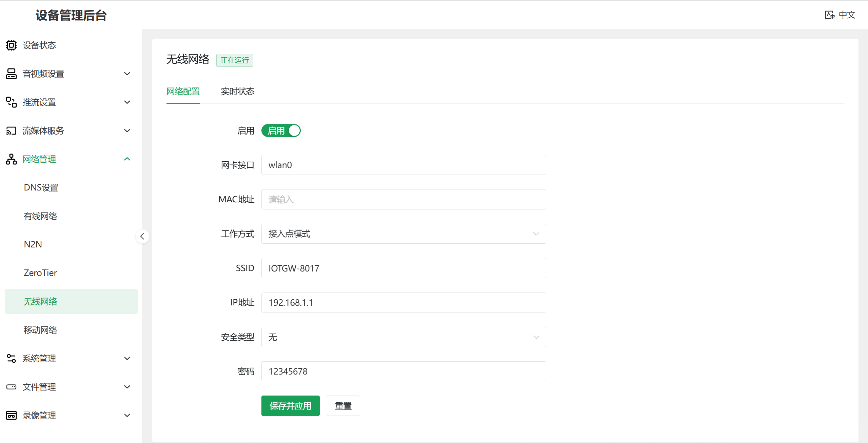Open the 移动网络 menu item
The image size is (868, 443).
coord(40,330)
